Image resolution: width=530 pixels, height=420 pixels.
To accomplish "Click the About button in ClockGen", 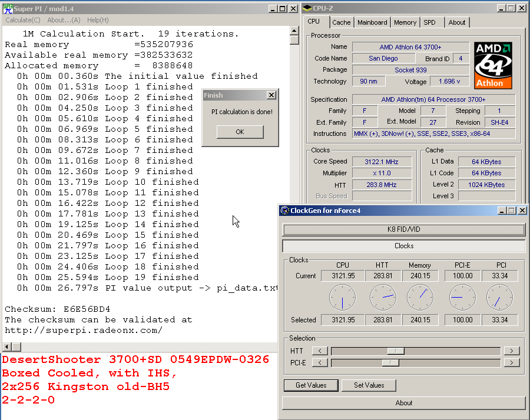I will pos(404,403).
